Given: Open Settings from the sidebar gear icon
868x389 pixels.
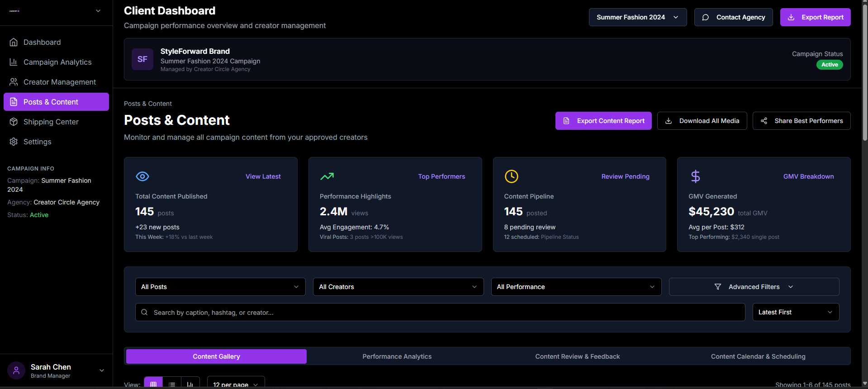Looking at the screenshot, I should point(14,142).
